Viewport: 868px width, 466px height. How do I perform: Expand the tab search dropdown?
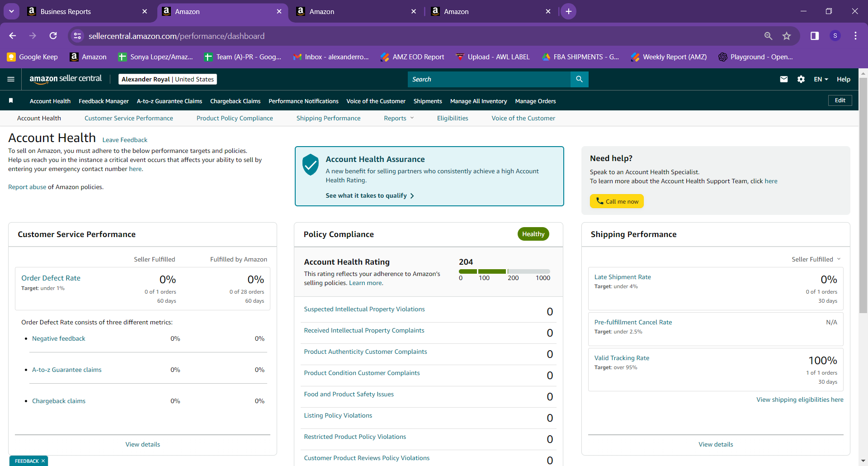[x=11, y=11]
